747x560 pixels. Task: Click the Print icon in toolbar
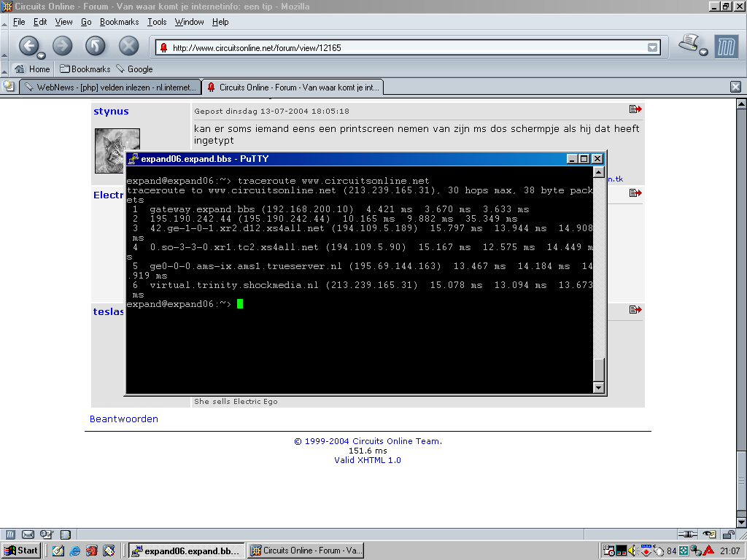688,43
